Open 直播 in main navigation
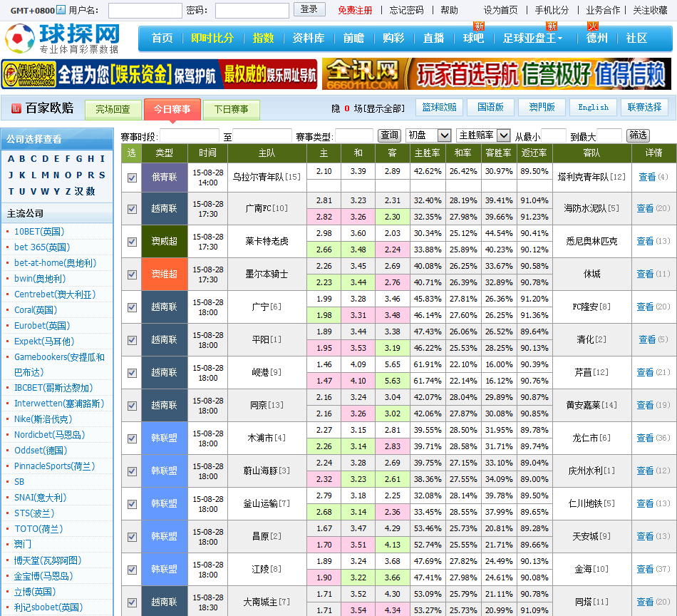Viewport: 677px width, 616px height. point(433,38)
